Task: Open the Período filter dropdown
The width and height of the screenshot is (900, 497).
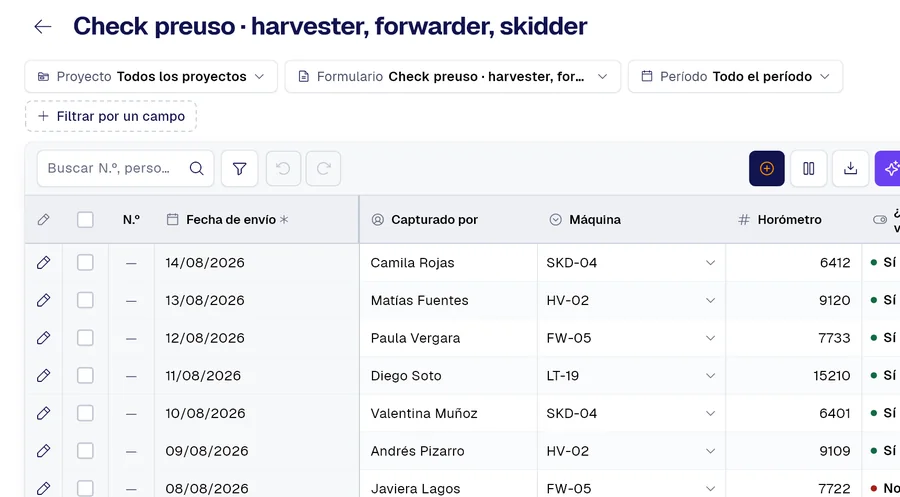Action: pos(735,76)
